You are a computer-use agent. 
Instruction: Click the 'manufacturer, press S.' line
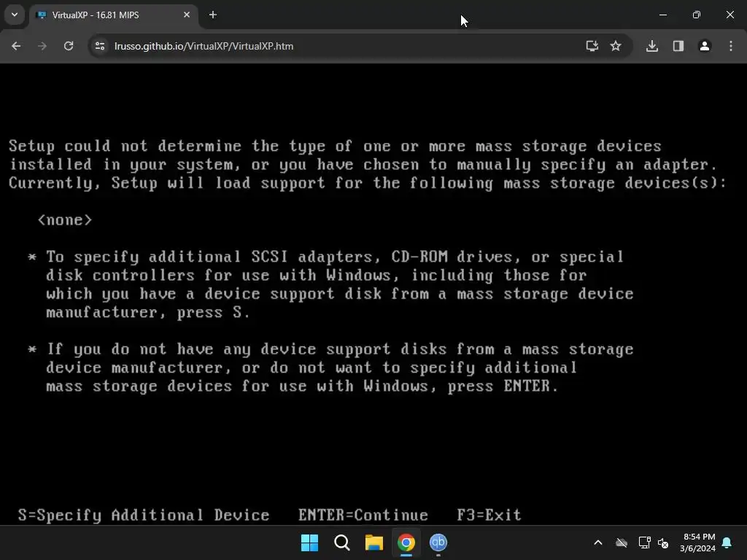[147, 312]
